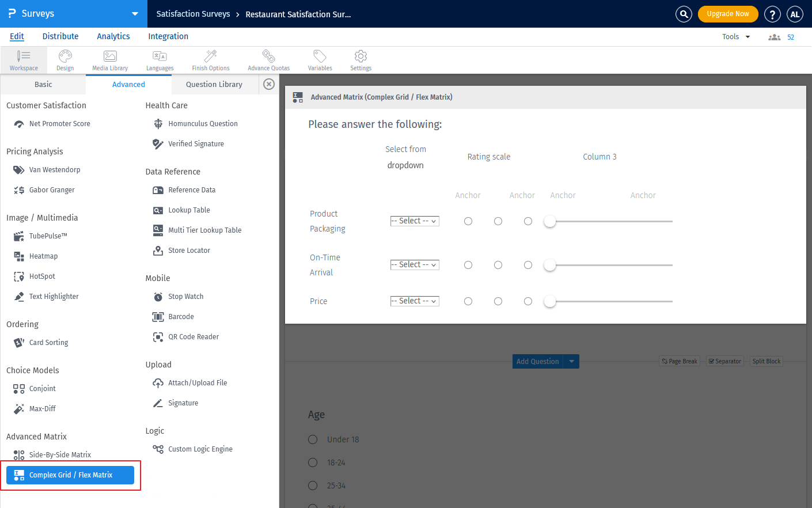This screenshot has height=508, width=812.
Task: Switch to the Question Library tab
Action: 214,85
